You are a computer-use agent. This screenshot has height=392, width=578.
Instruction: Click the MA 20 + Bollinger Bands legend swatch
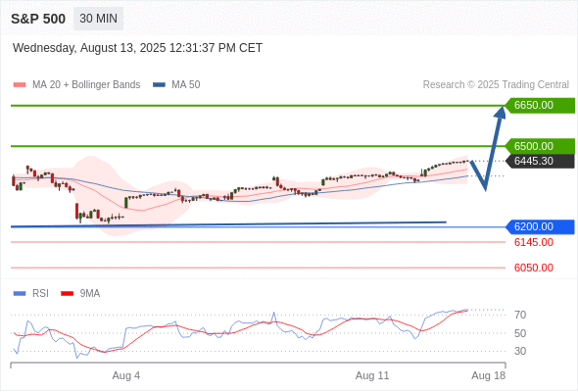(x=20, y=85)
